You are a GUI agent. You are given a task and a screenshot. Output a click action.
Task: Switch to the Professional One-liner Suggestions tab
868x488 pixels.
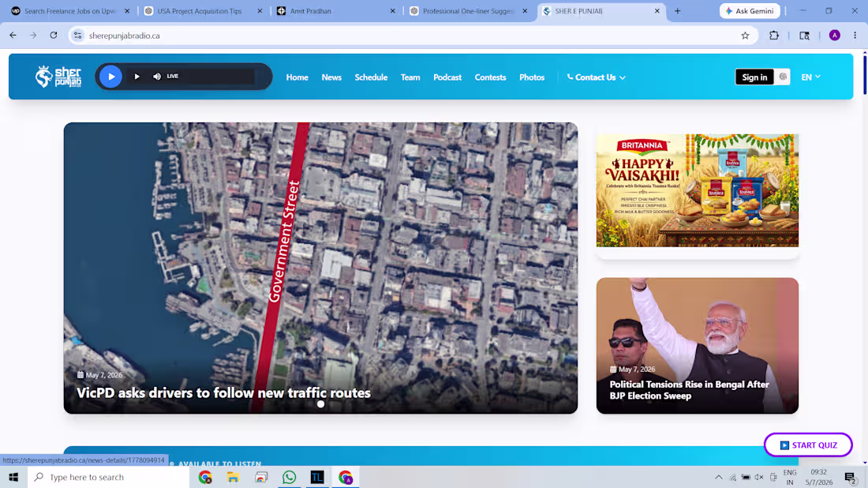[468, 11]
